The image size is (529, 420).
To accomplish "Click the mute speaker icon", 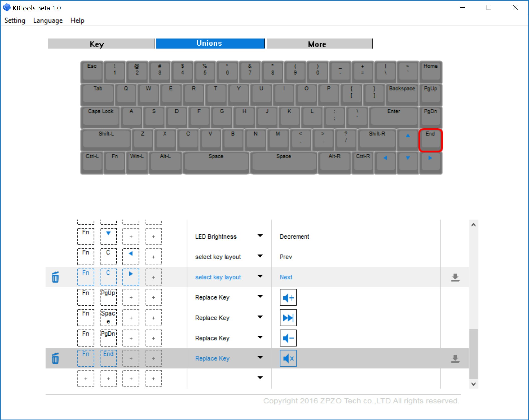I will point(288,358).
